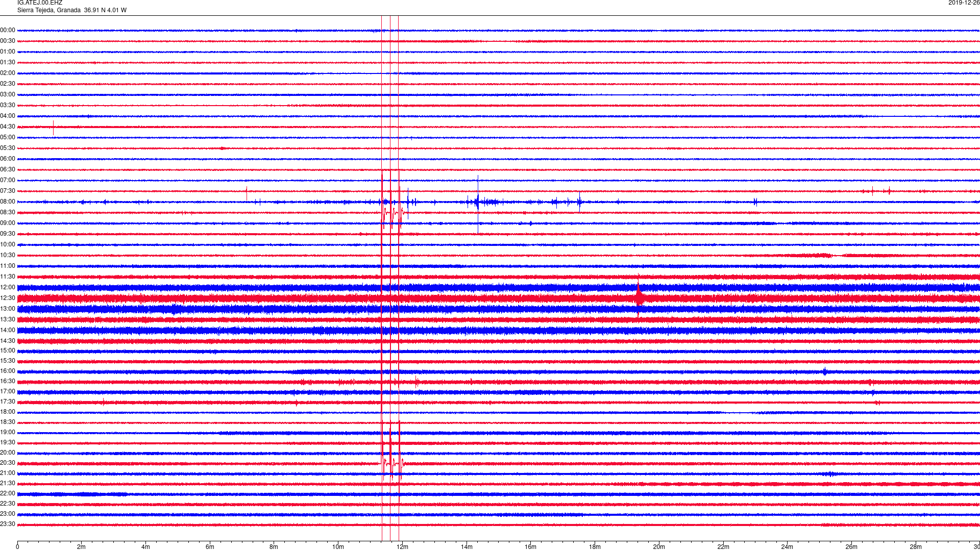Select the 08:00 time row label
Viewport: 980px width, 551px height.
click(8, 202)
